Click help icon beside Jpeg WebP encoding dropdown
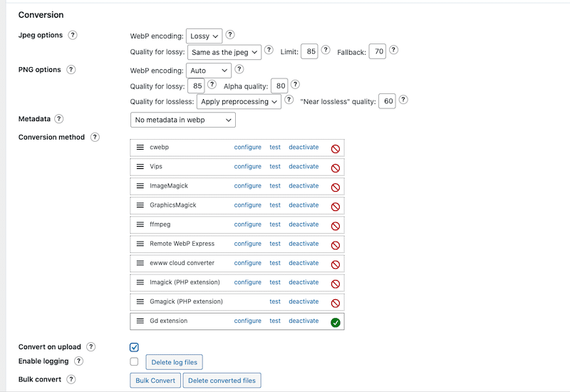 click(230, 34)
